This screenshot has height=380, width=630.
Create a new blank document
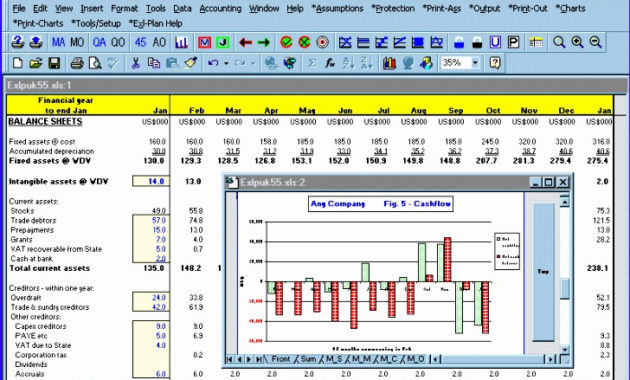coord(17,63)
